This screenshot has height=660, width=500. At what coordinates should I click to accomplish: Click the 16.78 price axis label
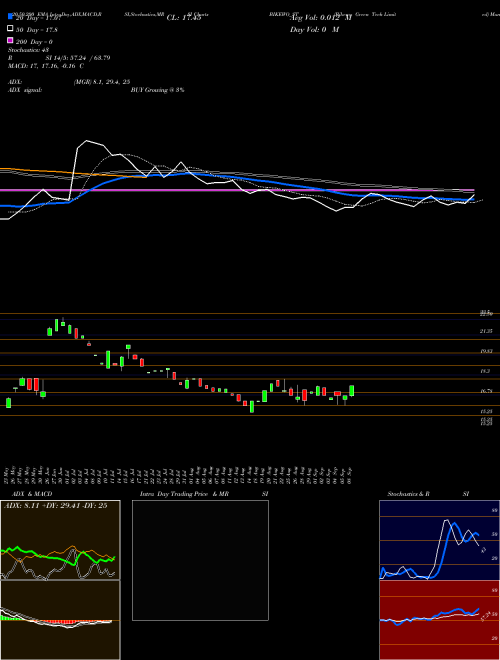[x=486, y=391]
